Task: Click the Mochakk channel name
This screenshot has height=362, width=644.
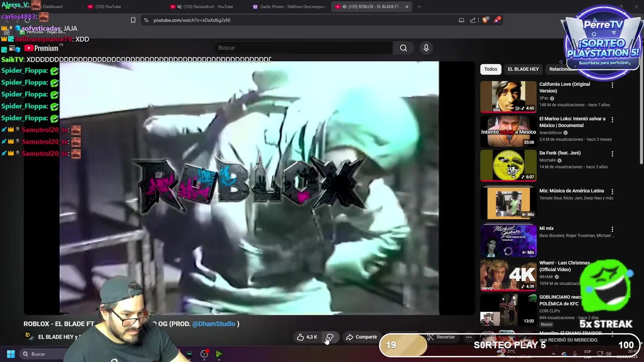Action: click(547, 160)
